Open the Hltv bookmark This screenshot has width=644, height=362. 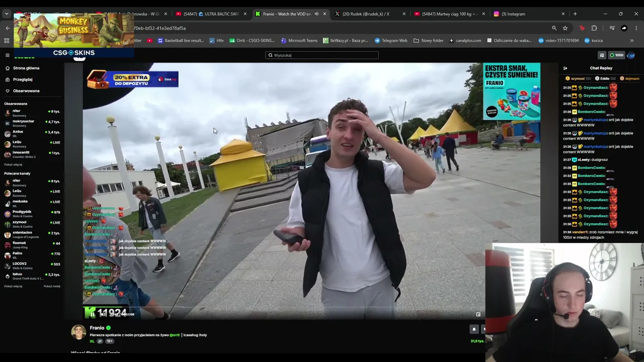click(217, 41)
